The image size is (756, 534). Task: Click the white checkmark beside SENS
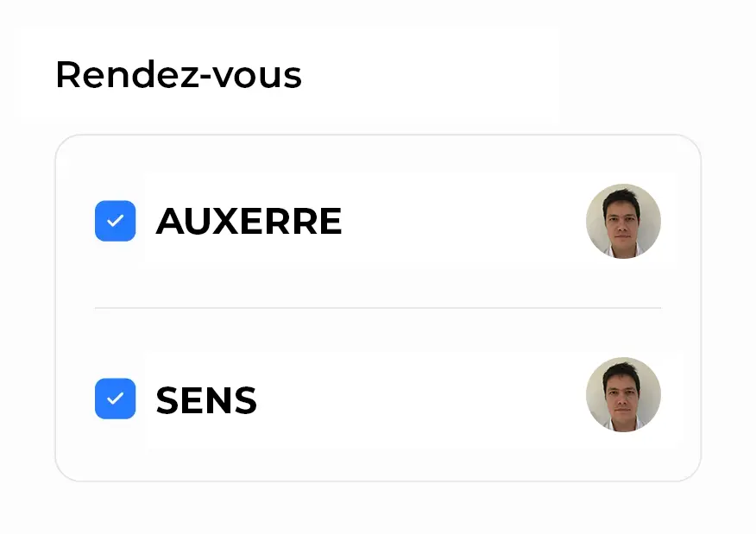(x=115, y=399)
